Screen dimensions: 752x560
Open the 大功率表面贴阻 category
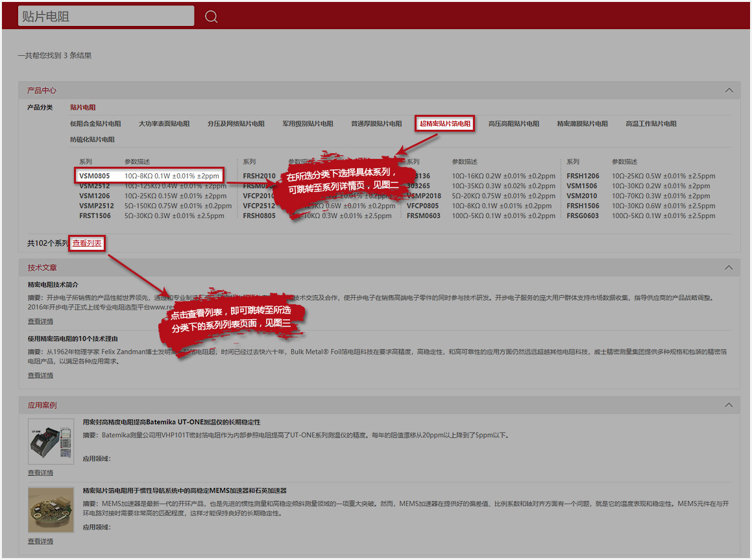(164, 123)
